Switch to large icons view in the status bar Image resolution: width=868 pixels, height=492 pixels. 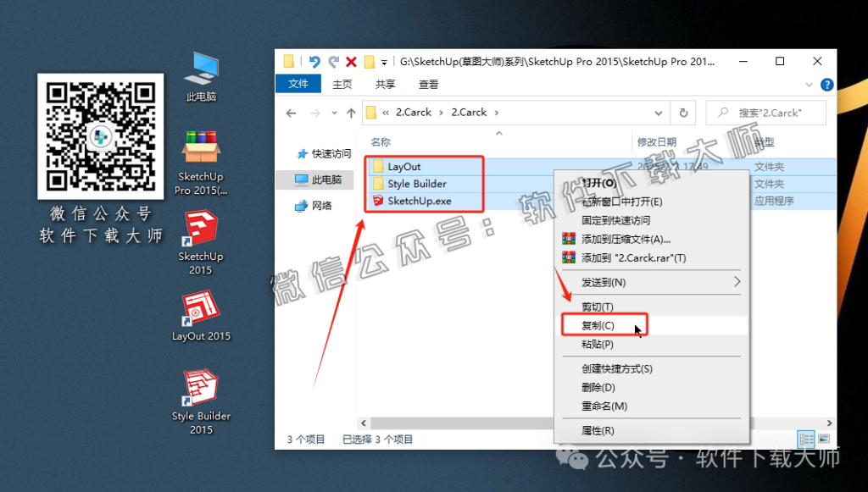click(x=825, y=439)
